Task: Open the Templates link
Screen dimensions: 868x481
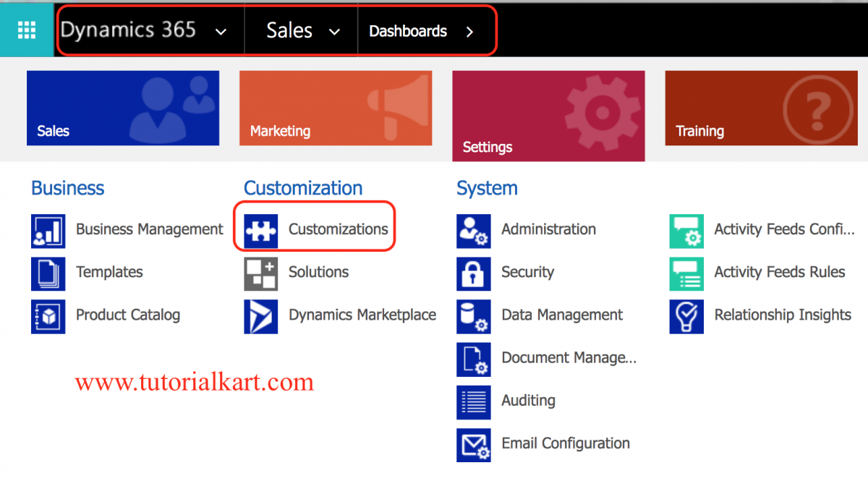Action: click(x=109, y=273)
